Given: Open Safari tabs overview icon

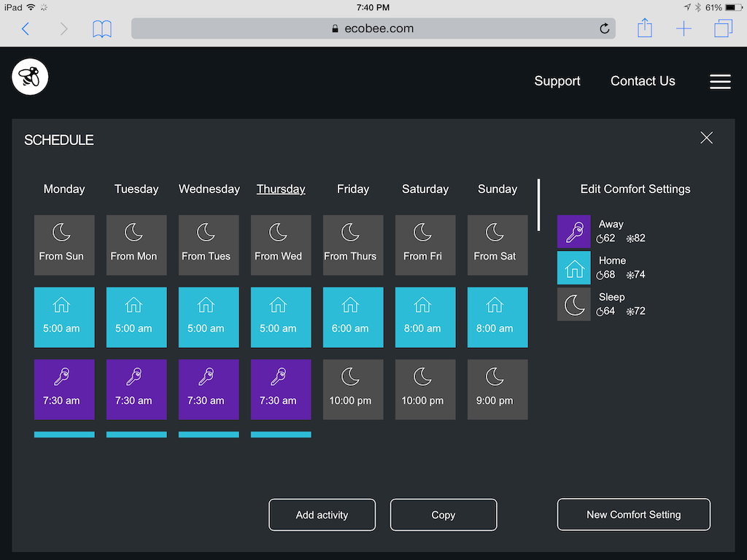Looking at the screenshot, I should [723, 28].
